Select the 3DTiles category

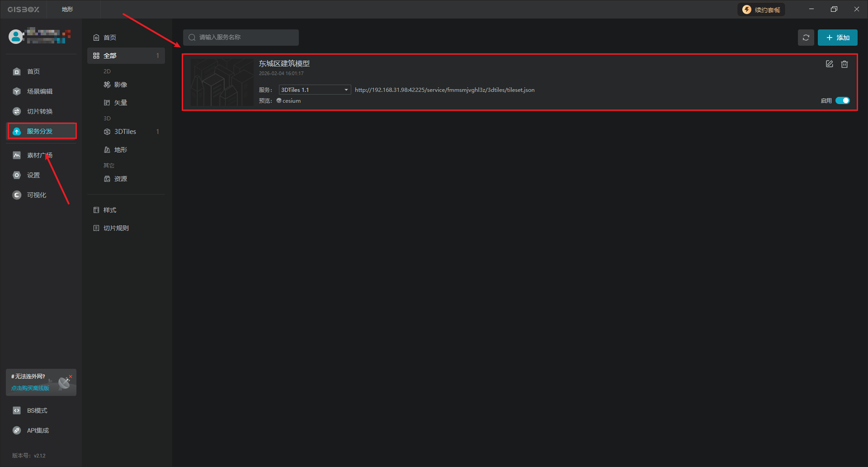pyautogui.click(x=125, y=132)
